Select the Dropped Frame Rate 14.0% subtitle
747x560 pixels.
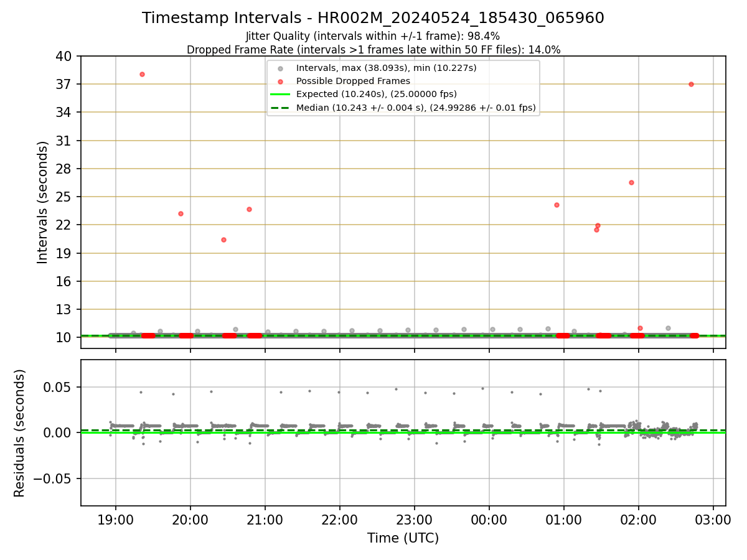point(374,50)
